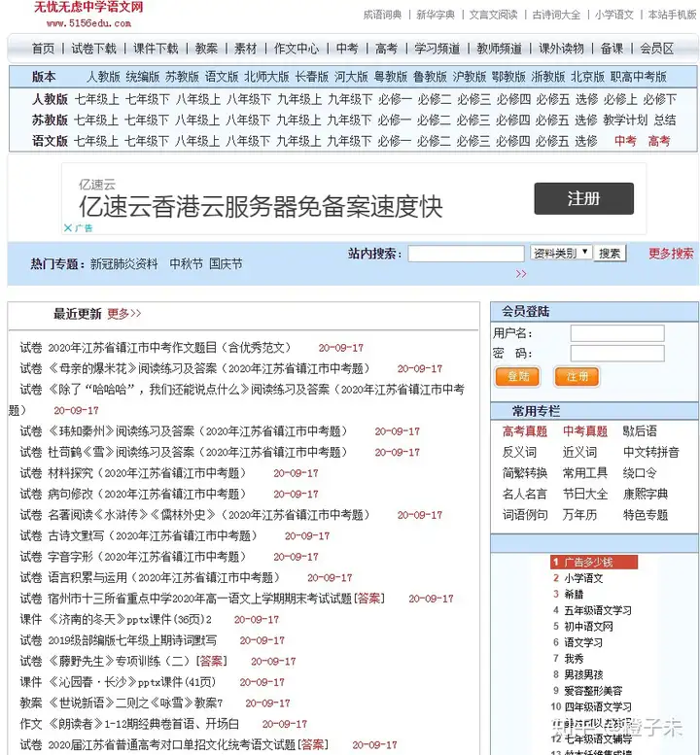
Task: Close the ad with the X icon
Action: coord(68,227)
